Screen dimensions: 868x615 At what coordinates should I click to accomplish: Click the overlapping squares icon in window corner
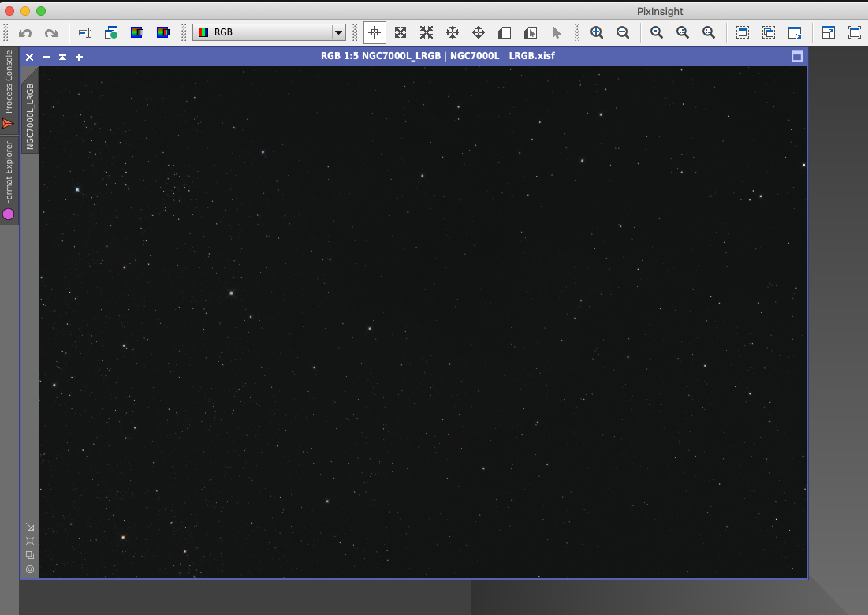(x=30, y=555)
